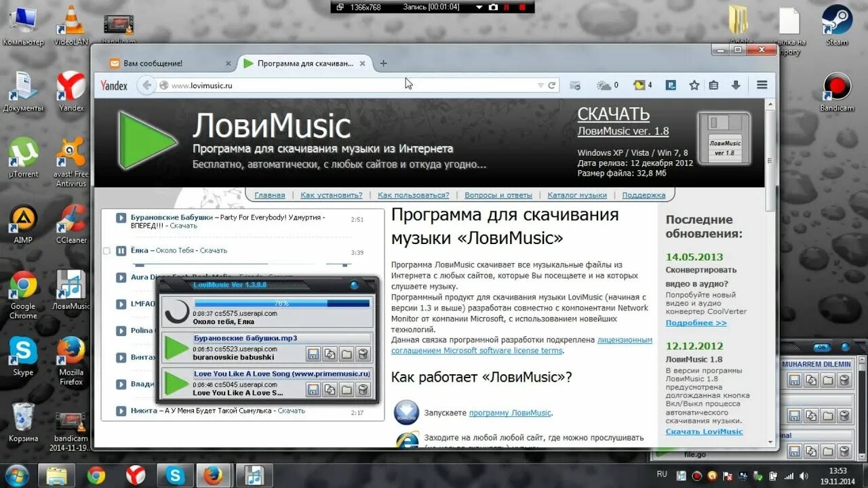Copy the Love You Like A Love Song track
Image resolution: width=868 pixels, height=488 pixels.
[x=330, y=389]
